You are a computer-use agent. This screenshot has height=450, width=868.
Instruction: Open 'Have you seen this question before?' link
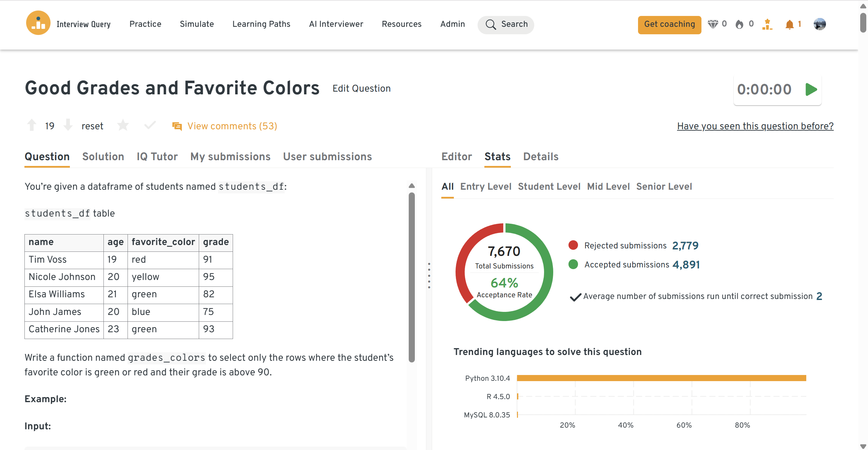pyautogui.click(x=755, y=126)
